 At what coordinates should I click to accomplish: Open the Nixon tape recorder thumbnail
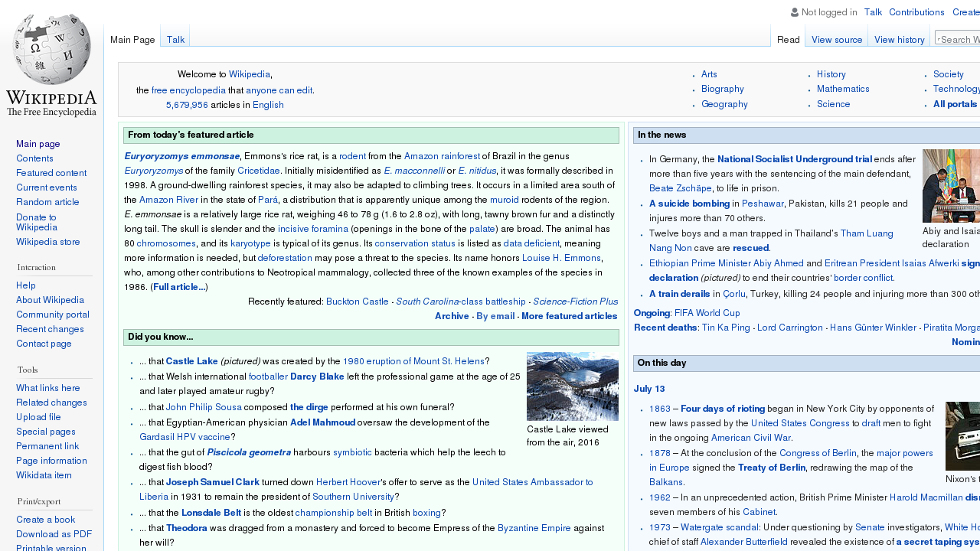coord(962,436)
